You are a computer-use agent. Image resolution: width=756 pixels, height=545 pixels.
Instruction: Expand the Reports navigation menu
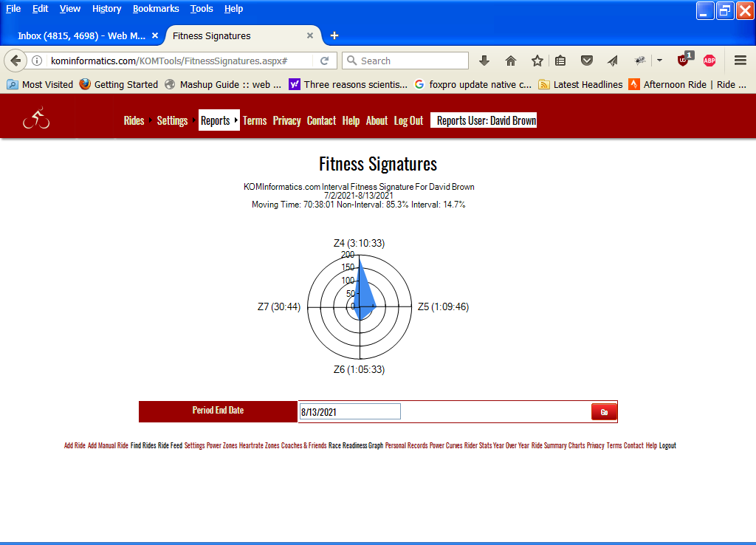(216, 120)
